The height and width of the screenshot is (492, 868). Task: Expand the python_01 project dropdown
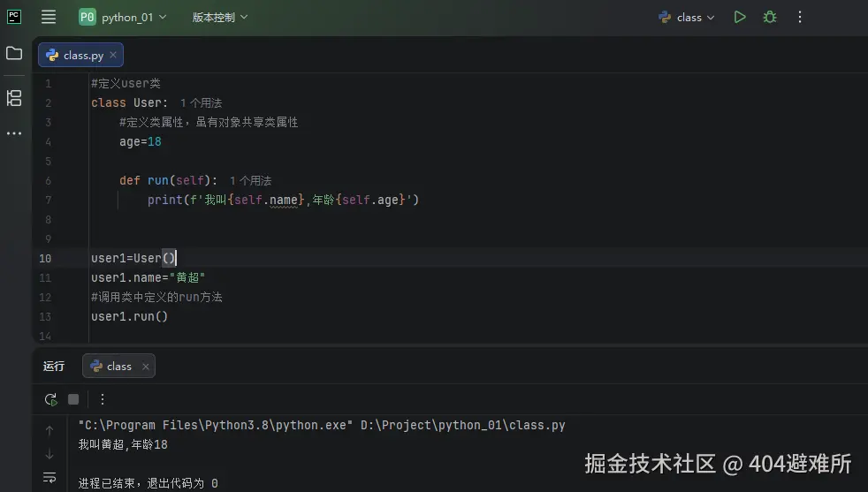[x=123, y=17]
